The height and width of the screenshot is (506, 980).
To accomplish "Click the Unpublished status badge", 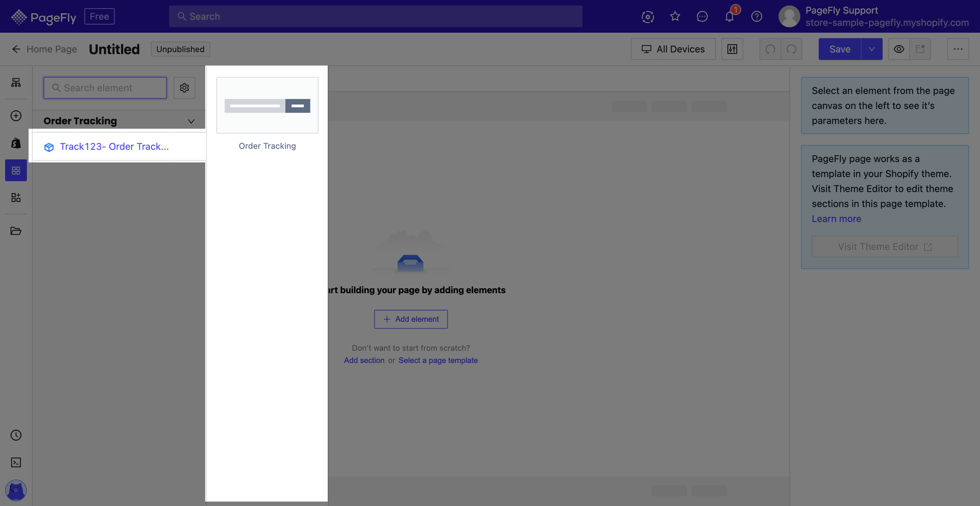I will [180, 49].
